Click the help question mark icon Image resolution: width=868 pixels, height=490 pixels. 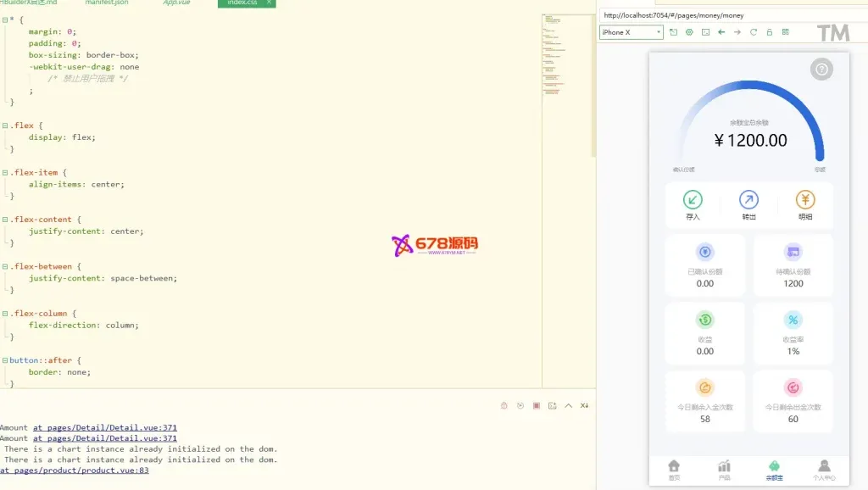[821, 70]
